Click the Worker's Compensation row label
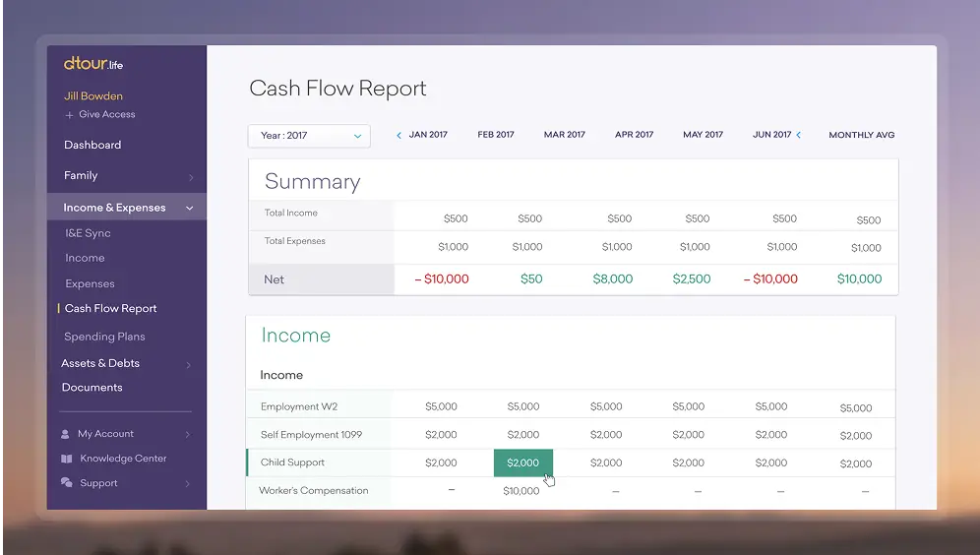The width and height of the screenshot is (980, 555). click(314, 491)
